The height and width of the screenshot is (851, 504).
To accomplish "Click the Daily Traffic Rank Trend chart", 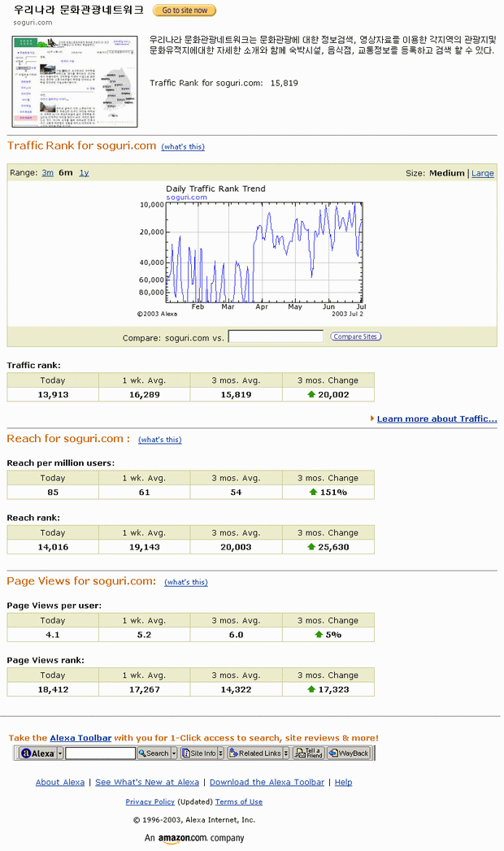I will [263, 252].
